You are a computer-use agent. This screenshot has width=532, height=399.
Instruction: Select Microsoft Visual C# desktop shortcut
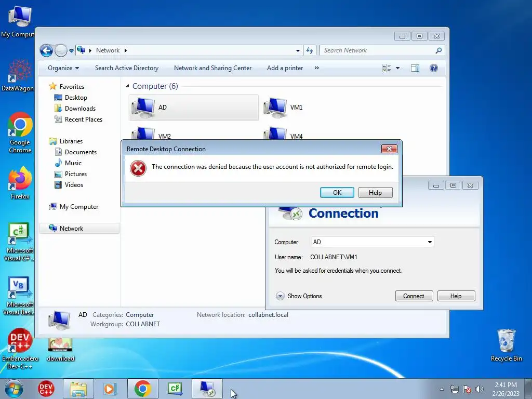[x=19, y=242]
